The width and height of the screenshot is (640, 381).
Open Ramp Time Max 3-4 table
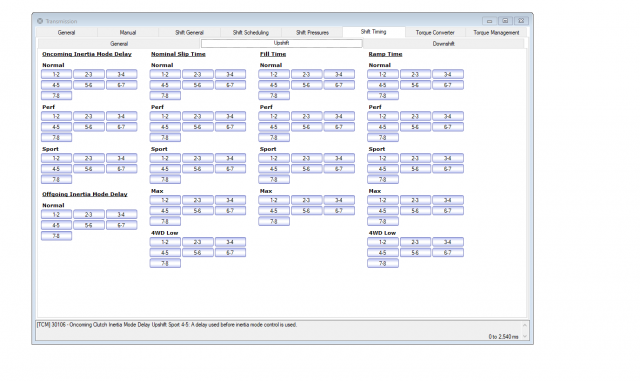(x=448, y=200)
